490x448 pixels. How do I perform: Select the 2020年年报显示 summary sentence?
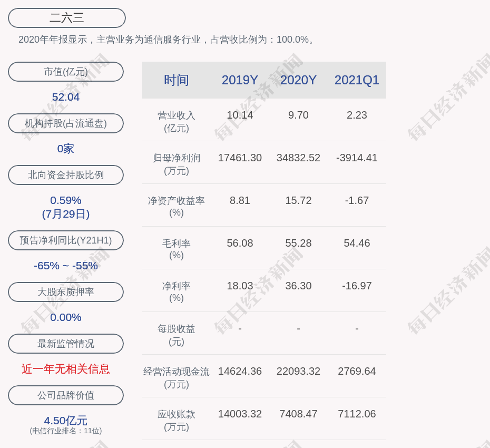click(167, 40)
